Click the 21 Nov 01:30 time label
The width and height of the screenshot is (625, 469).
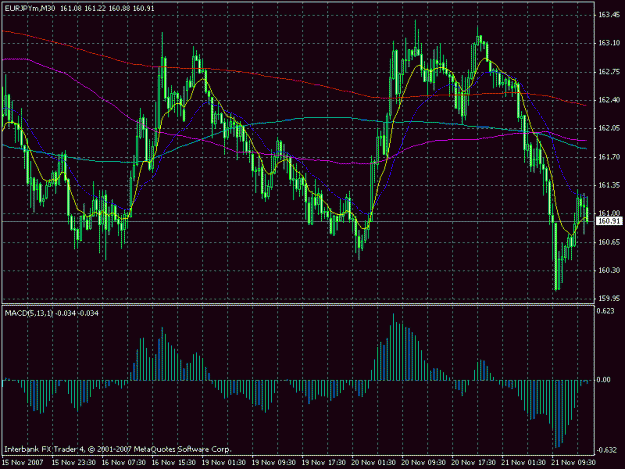pos(523,462)
